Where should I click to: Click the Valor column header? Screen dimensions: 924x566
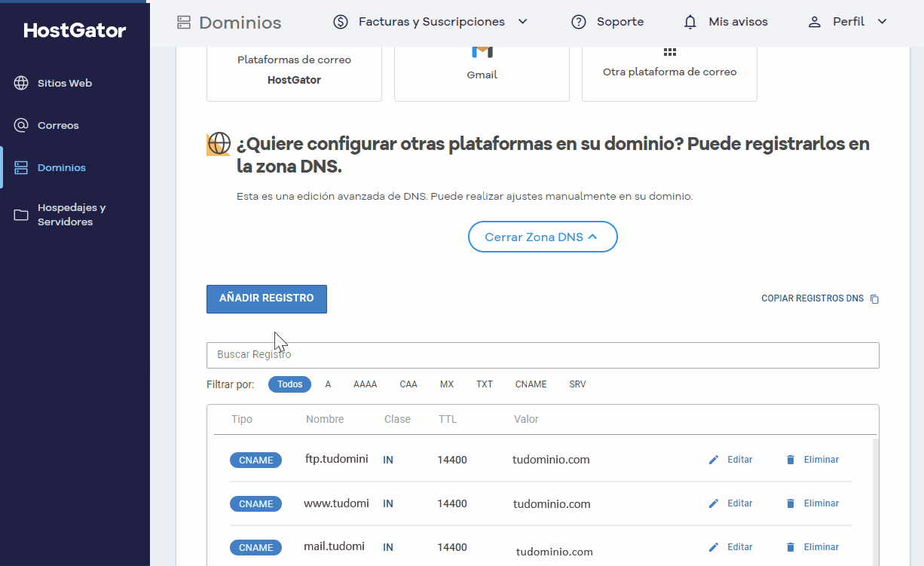click(x=526, y=419)
